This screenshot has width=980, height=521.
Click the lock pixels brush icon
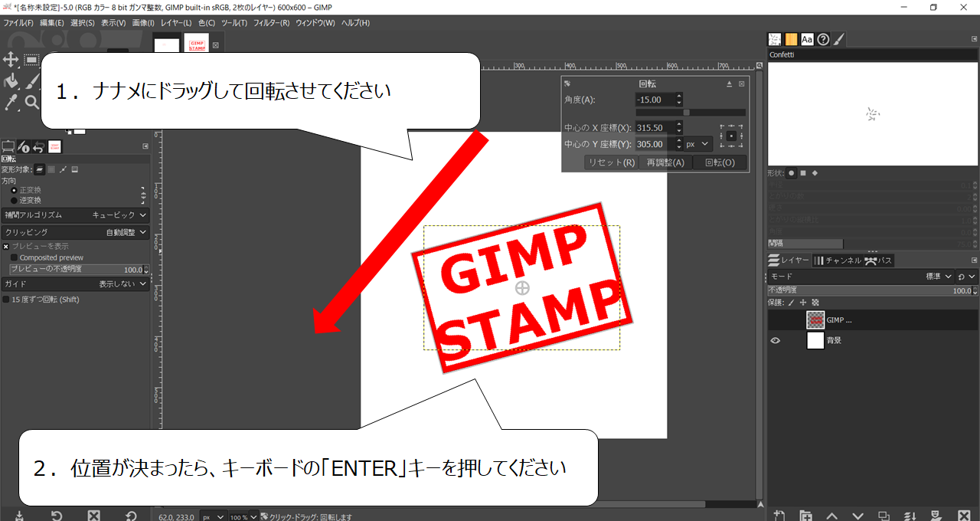792,303
